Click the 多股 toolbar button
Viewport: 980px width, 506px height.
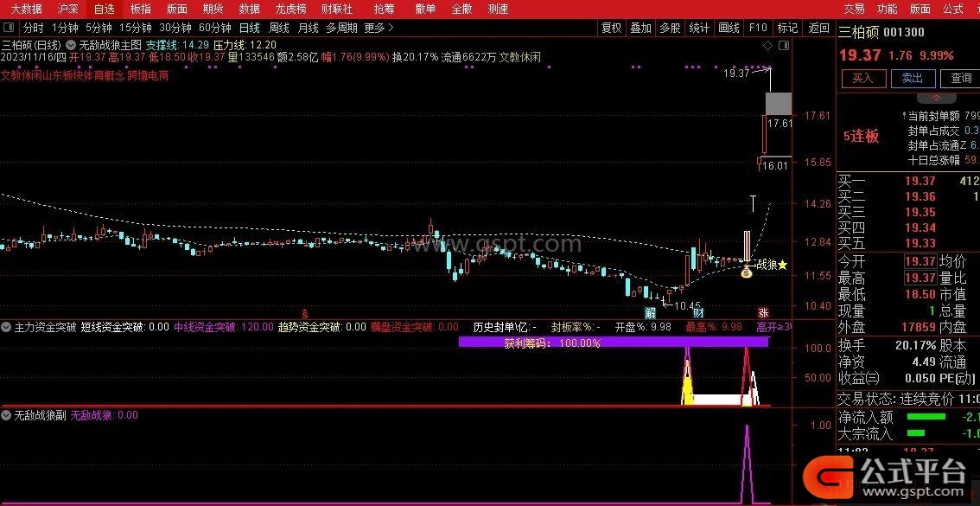click(x=670, y=28)
